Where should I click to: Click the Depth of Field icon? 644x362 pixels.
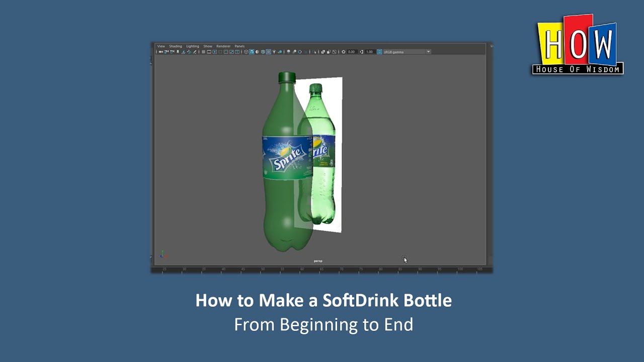[305, 52]
